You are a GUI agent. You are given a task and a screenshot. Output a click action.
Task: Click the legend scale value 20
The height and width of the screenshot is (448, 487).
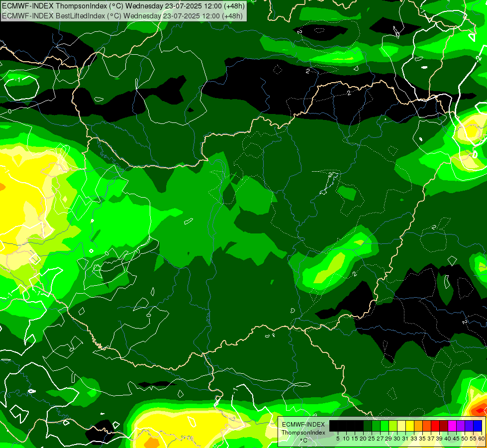click(363, 439)
